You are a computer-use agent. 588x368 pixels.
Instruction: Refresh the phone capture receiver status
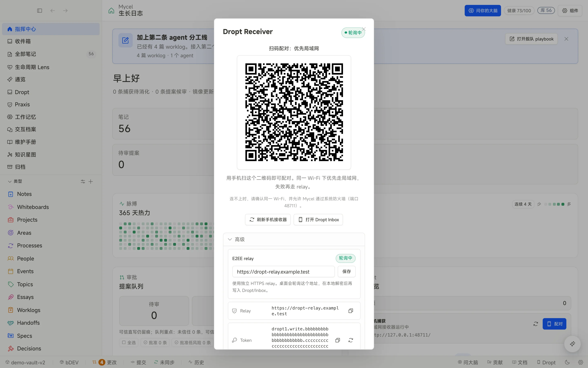536,324
